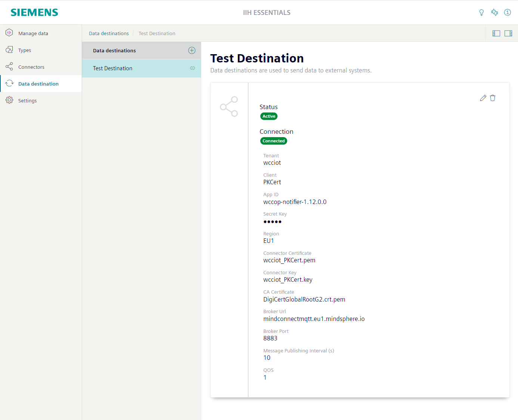Select Test Destination in destinations list
Image resolution: width=518 pixels, height=420 pixels.
click(x=141, y=68)
